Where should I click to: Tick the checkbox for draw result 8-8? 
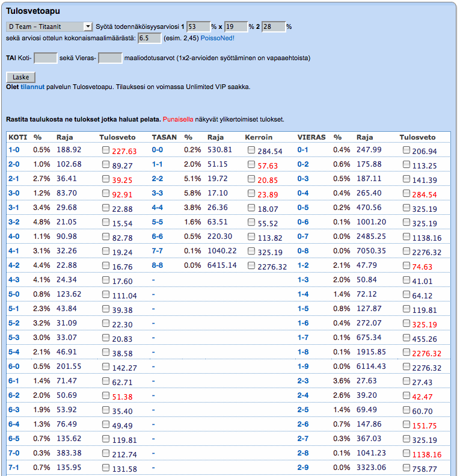tap(251, 265)
